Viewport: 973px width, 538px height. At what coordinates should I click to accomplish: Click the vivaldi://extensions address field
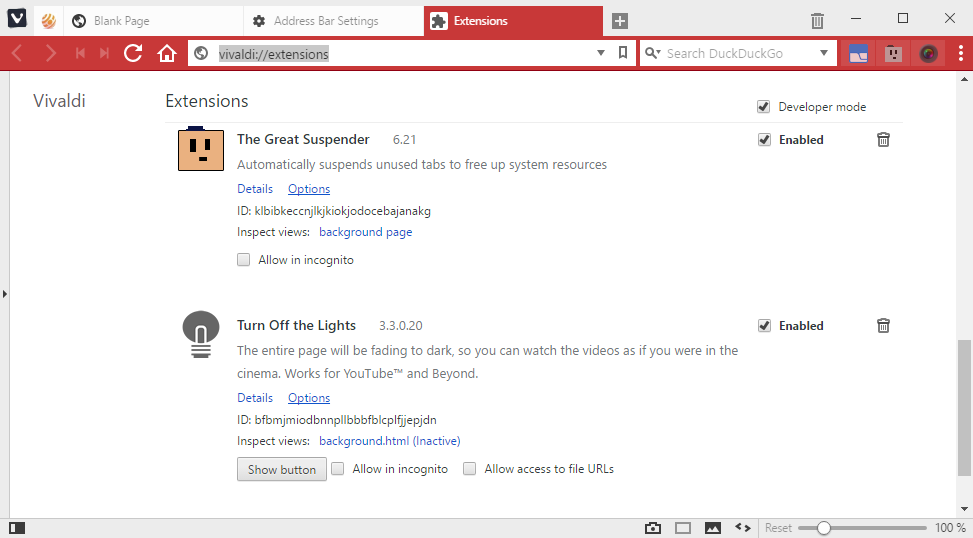[403, 54]
